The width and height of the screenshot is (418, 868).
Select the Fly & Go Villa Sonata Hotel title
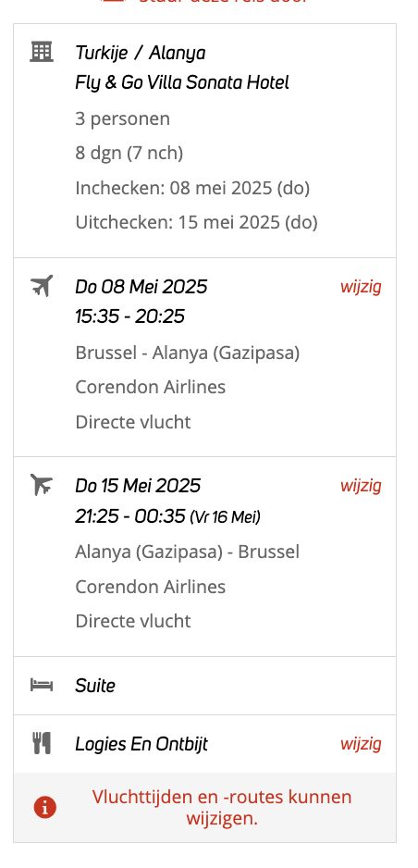click(x=182, y=83)
